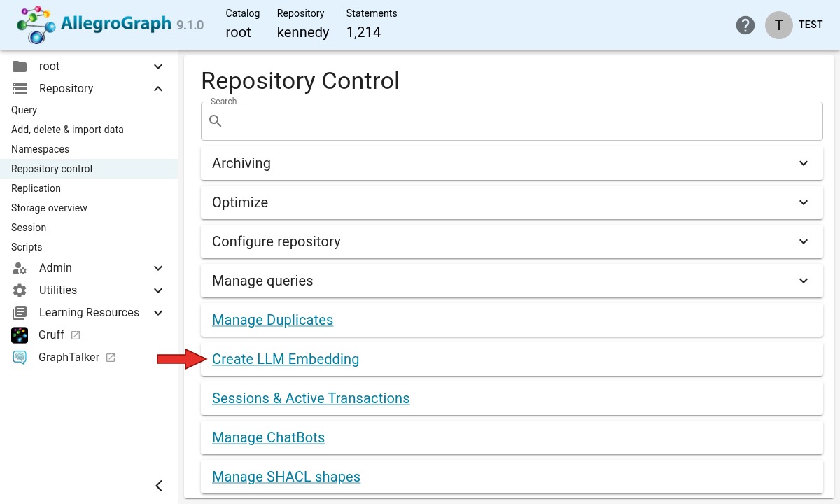
Task: Expand the Optimize panel
Action: (512, 202)
